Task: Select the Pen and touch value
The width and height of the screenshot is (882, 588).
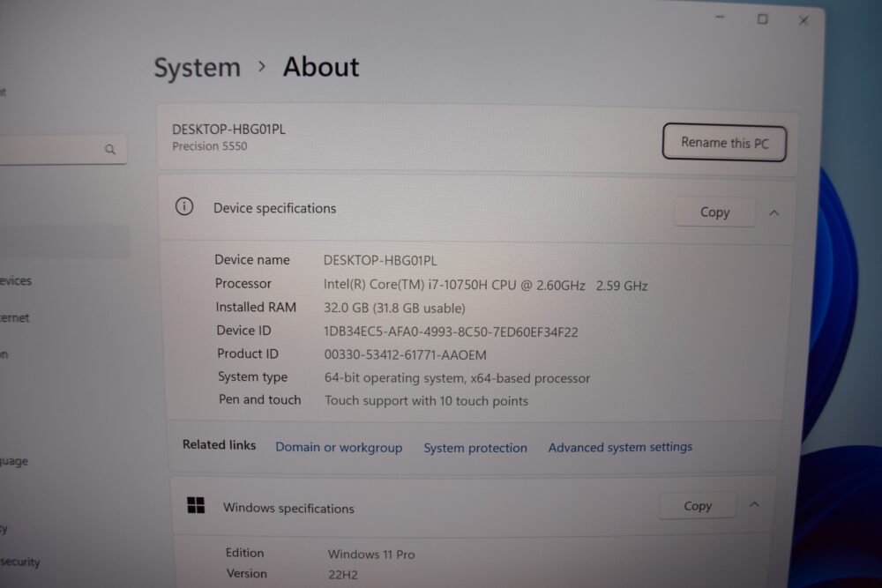Action: [x=426, y=401]
